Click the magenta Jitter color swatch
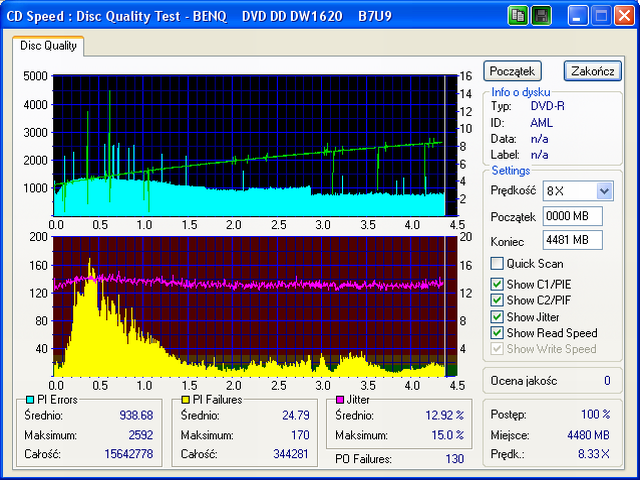Image resolution: width=640 pixels, height=480 pixels. (340, 400)
